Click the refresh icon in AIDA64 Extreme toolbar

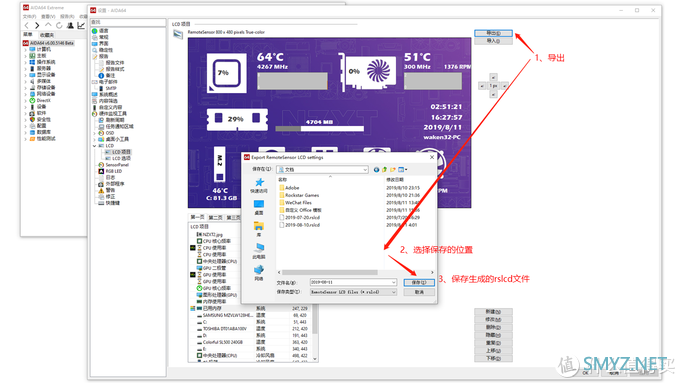[59, 26]
